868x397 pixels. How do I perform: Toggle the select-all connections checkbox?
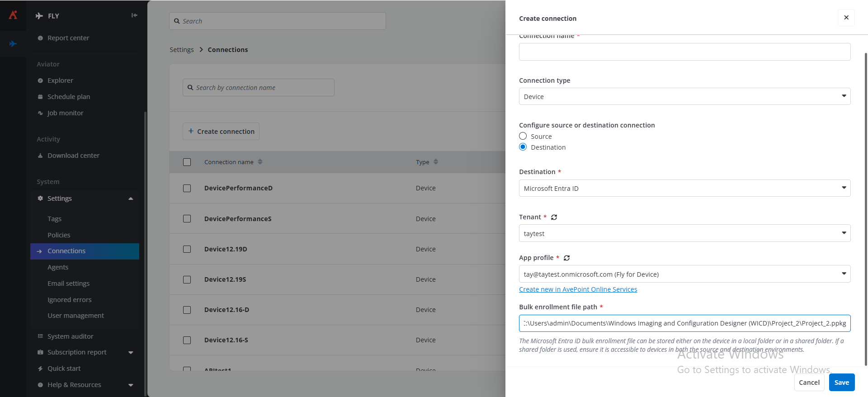pyautogui.click(x=187, y=162)
